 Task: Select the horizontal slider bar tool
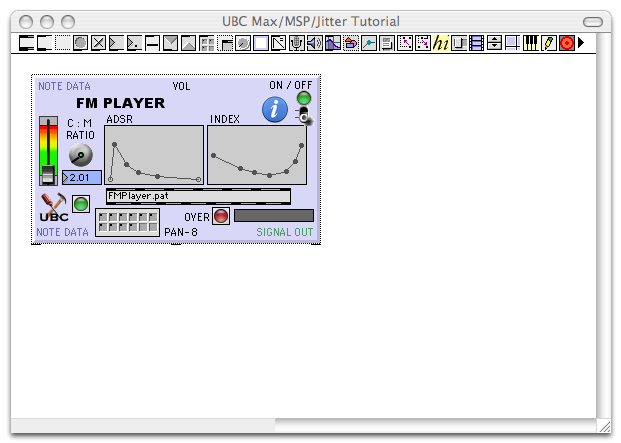pyautogui.click(x=152, y=43)
